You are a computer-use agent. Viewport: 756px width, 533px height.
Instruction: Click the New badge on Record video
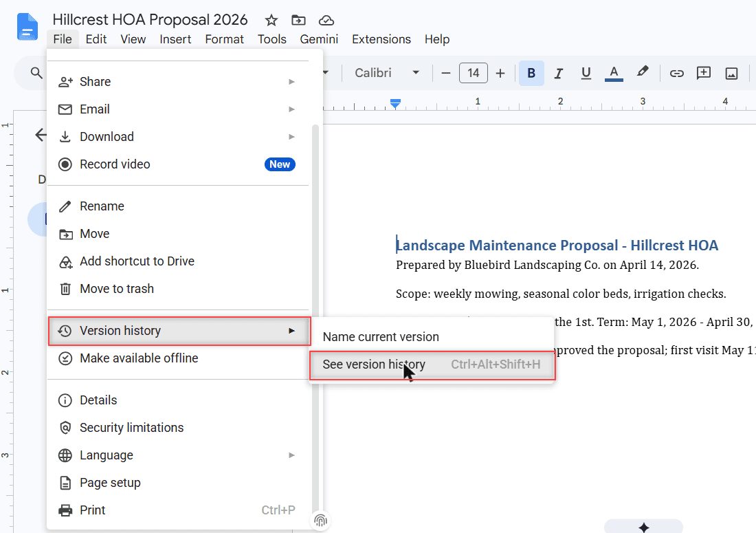pyautogui.click(x=280, y=164)
